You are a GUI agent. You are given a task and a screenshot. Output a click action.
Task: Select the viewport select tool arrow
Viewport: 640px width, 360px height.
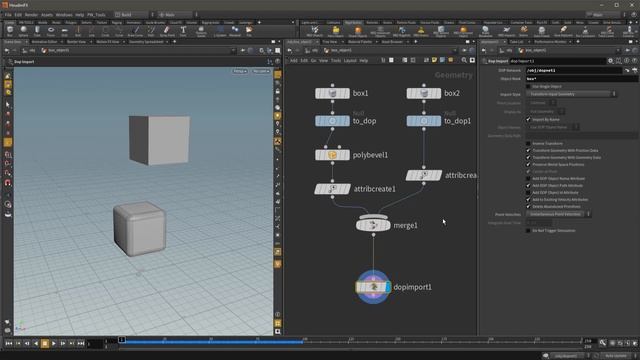[x=8, y=104]
